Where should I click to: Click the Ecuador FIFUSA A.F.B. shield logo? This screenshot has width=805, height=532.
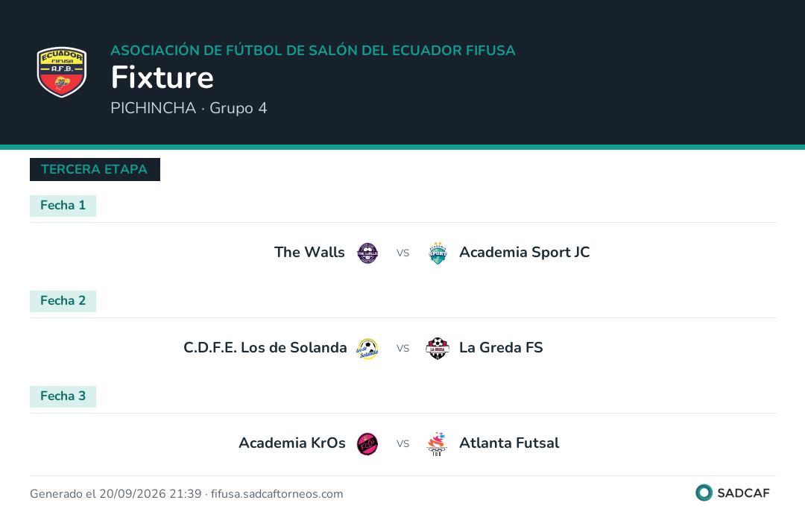click(x=62, y=72)
